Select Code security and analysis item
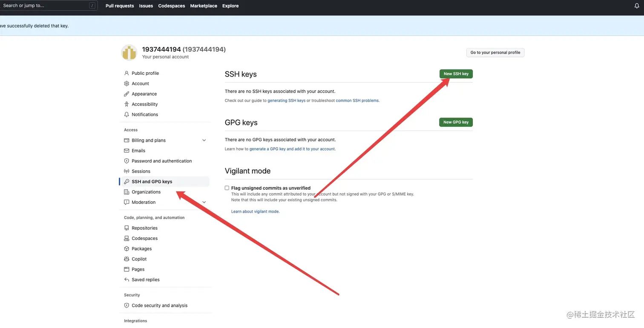The width and height of the screenshot is (644, 328). (x=160, y=305)
